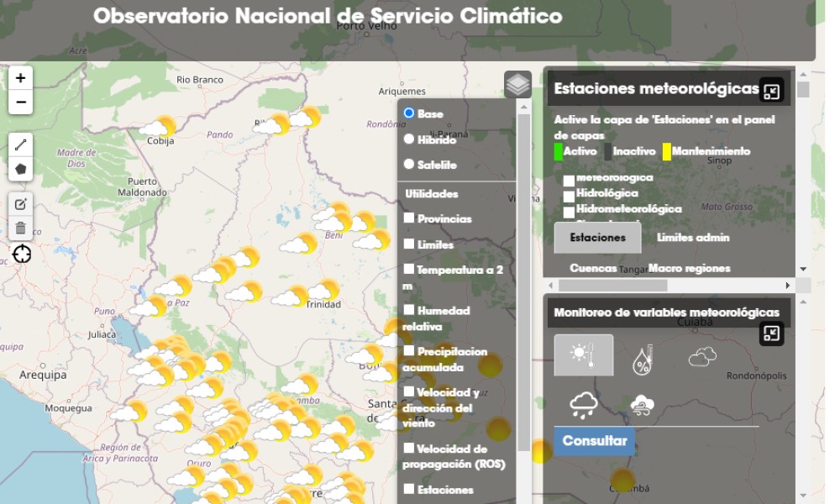Screen dimensions: 840x504
Task: Toggle Velocidad de propagación (ROS) checkbox
Action: [409, 448]
